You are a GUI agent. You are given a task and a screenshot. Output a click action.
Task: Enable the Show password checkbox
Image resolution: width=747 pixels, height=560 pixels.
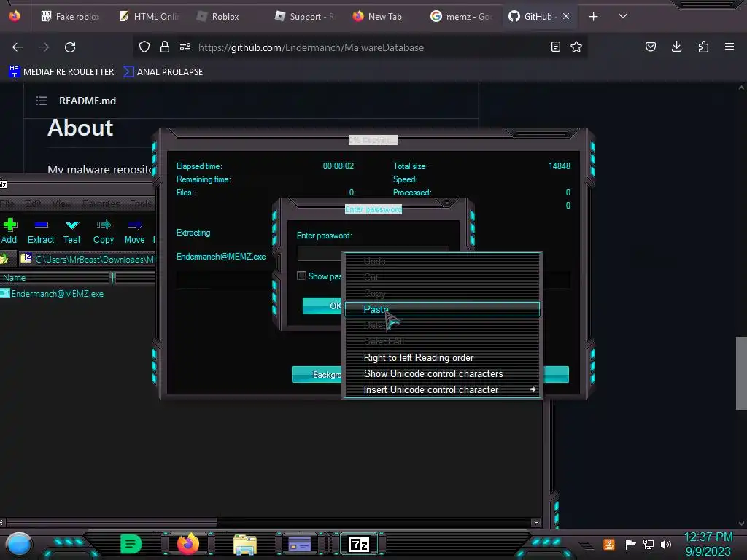[301, 276]
